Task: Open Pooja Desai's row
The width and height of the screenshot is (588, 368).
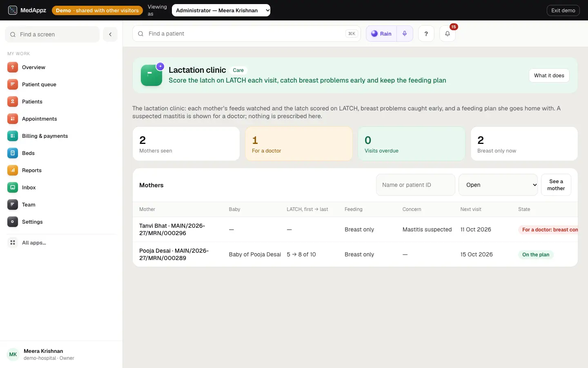Action: coord(355,254)
